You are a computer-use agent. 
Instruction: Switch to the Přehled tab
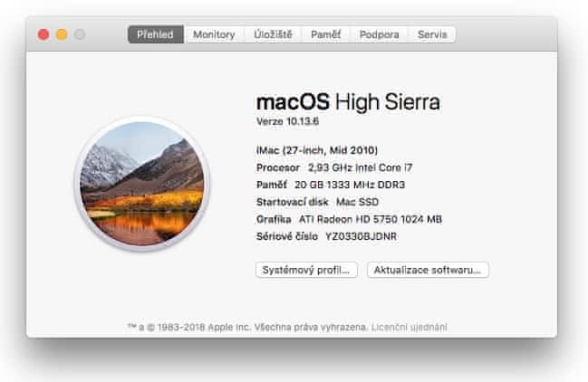155,34
